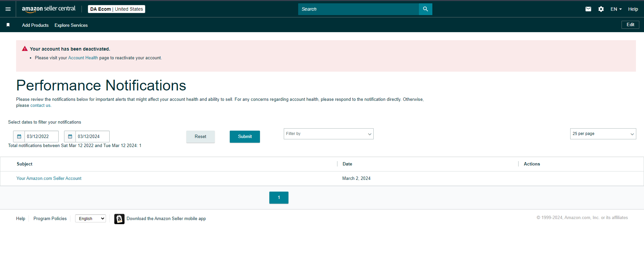Open the 25 per page dropdown
The height and width of the screenshot is (273, 644).
coord(603,134)
